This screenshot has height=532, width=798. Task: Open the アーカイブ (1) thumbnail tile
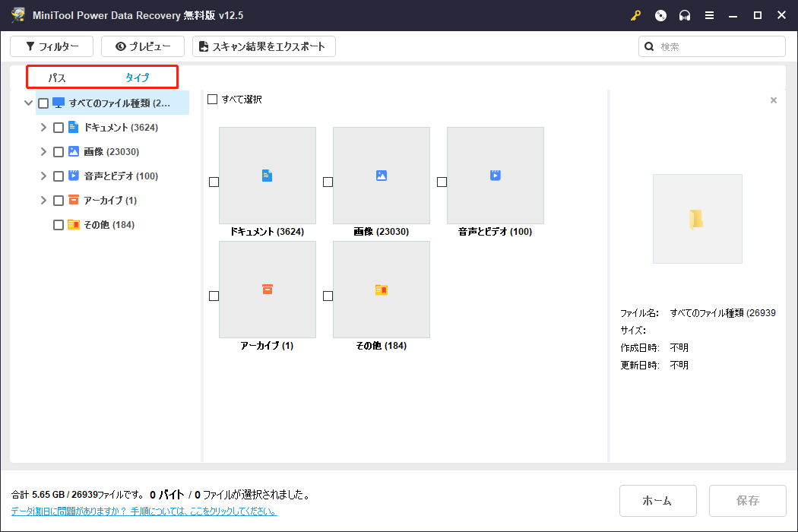tap(268, 290)
